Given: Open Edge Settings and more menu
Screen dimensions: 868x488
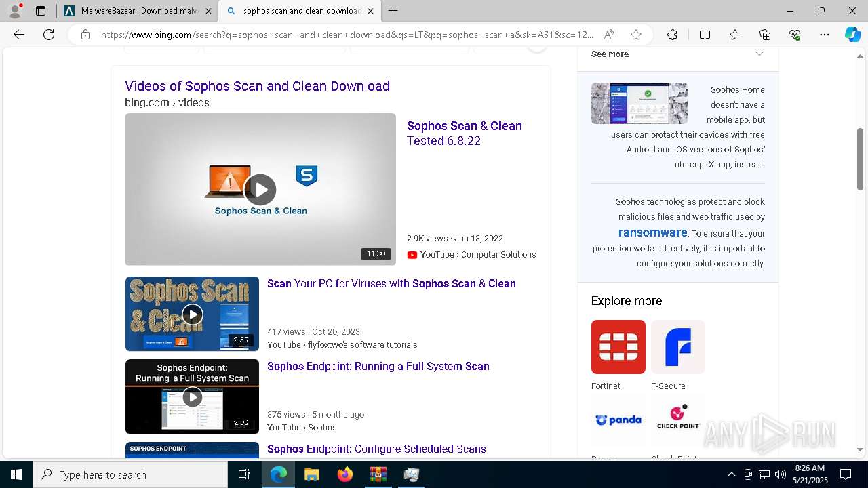Looking at the screenshot, I should pos(825,35).
